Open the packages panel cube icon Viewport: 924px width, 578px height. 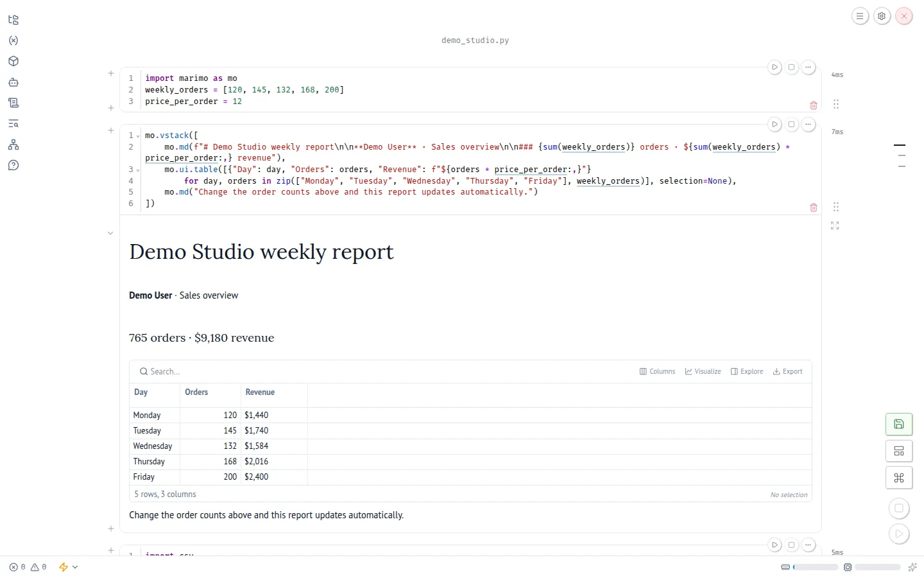pos(13,61)
